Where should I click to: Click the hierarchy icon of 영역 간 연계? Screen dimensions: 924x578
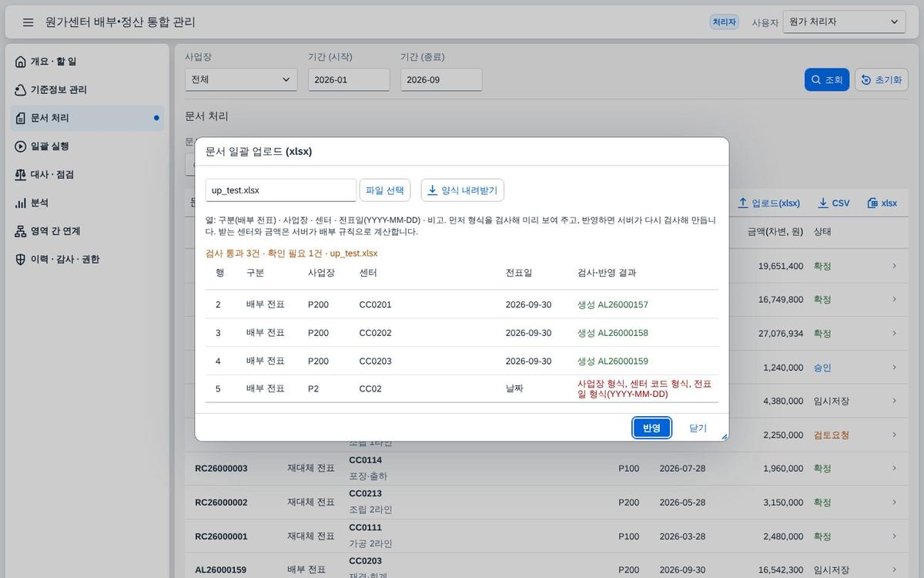[21, 231]
